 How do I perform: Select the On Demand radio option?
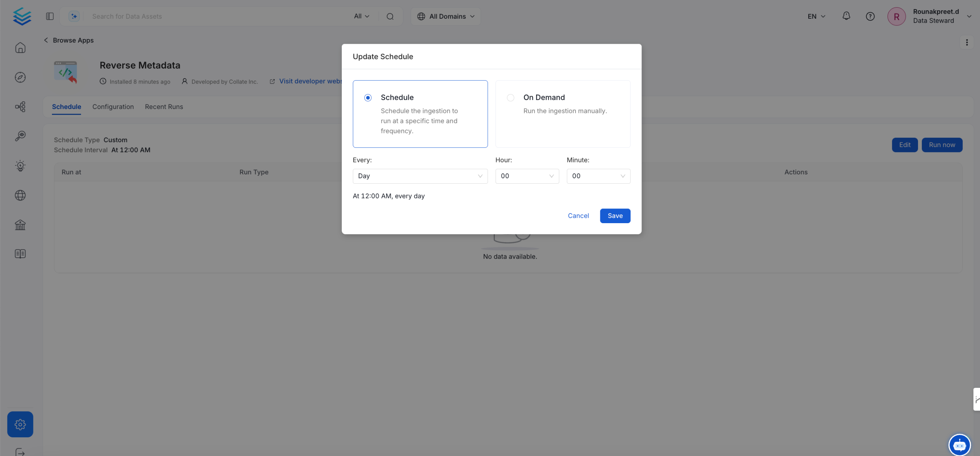click(510, 98)
